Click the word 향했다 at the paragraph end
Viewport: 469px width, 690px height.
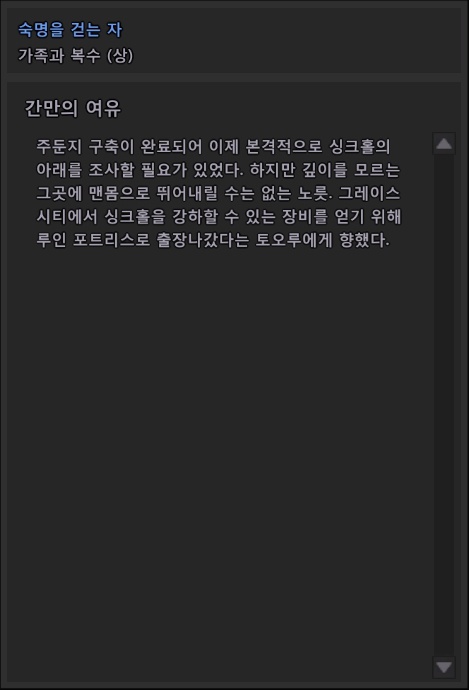(364, 240)
